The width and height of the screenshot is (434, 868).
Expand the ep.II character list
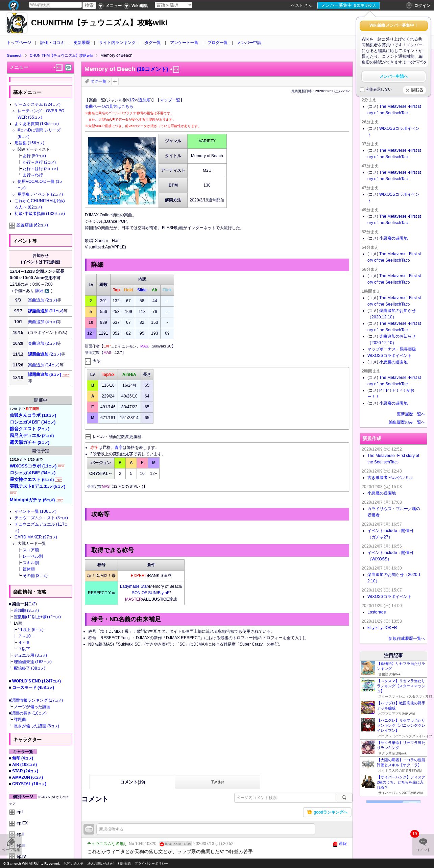12,834
